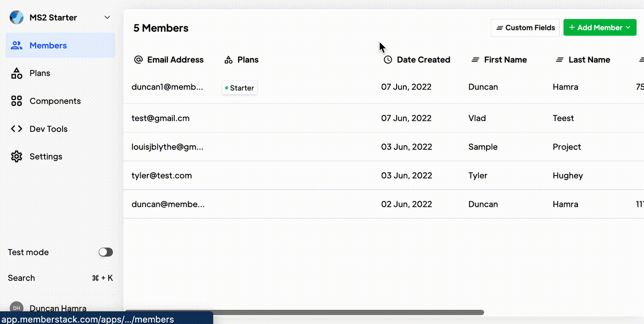Click the 5 Members heading

[x=161, y=28]
